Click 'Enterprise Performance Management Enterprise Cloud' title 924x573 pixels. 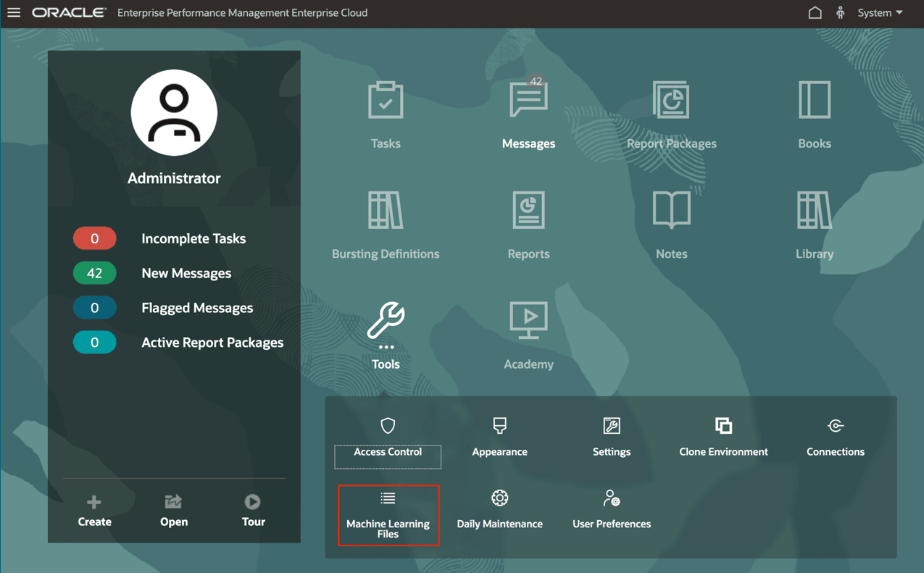click(x=242, y=13)
